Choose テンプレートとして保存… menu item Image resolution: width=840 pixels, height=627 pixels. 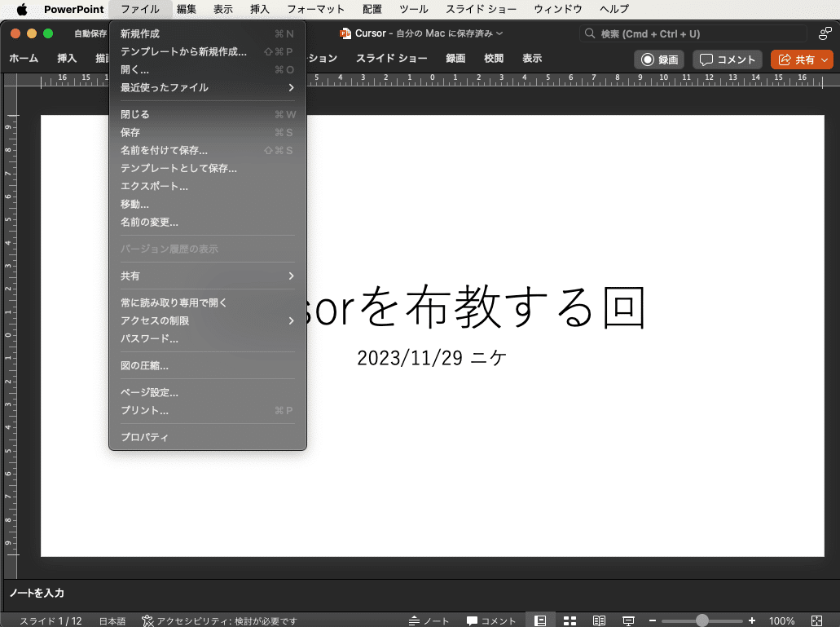click(207, 168)
